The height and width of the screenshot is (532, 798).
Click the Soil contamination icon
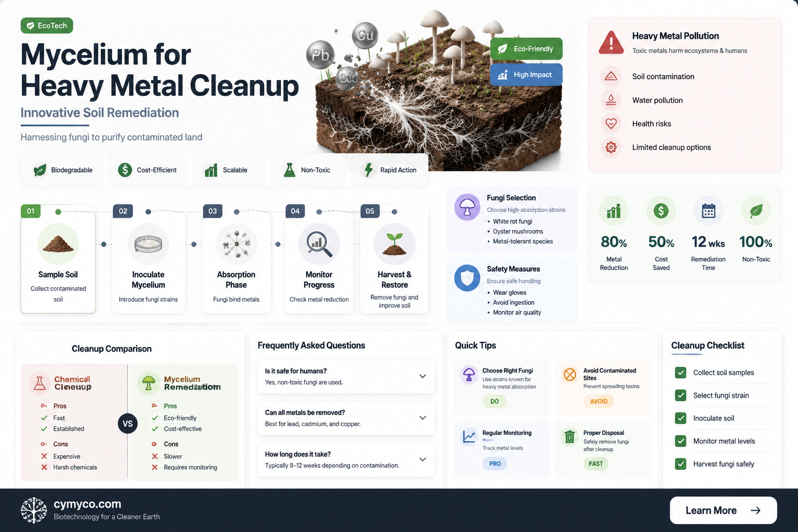(x=611, y=76)
